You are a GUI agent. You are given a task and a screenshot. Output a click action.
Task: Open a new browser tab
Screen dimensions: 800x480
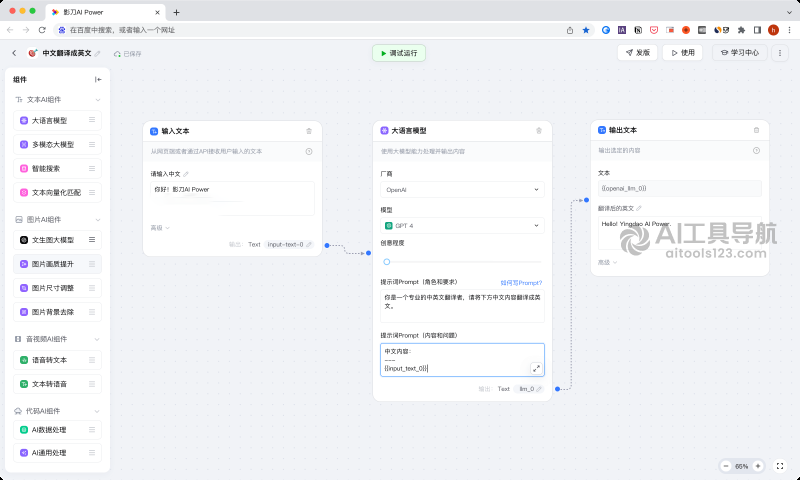(177, 12)
